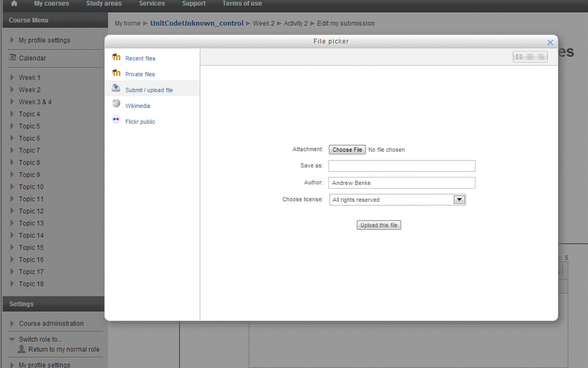Open Wikimedia link
588x368 pixels.
pos(138,106)
